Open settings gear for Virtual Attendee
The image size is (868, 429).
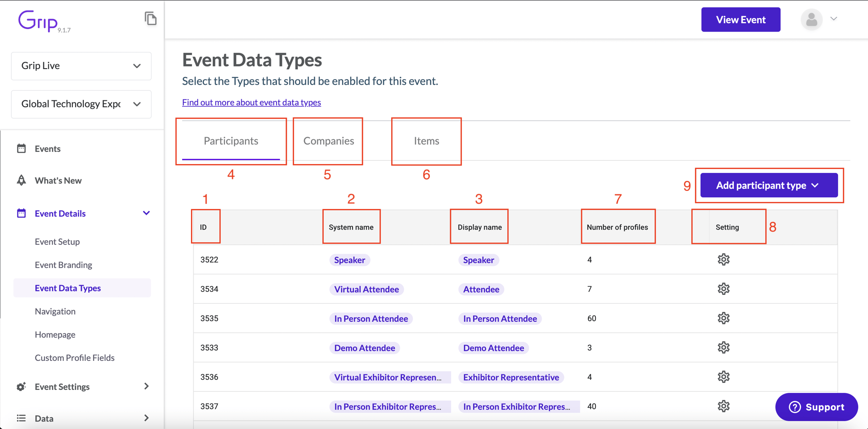click(723, 289)
